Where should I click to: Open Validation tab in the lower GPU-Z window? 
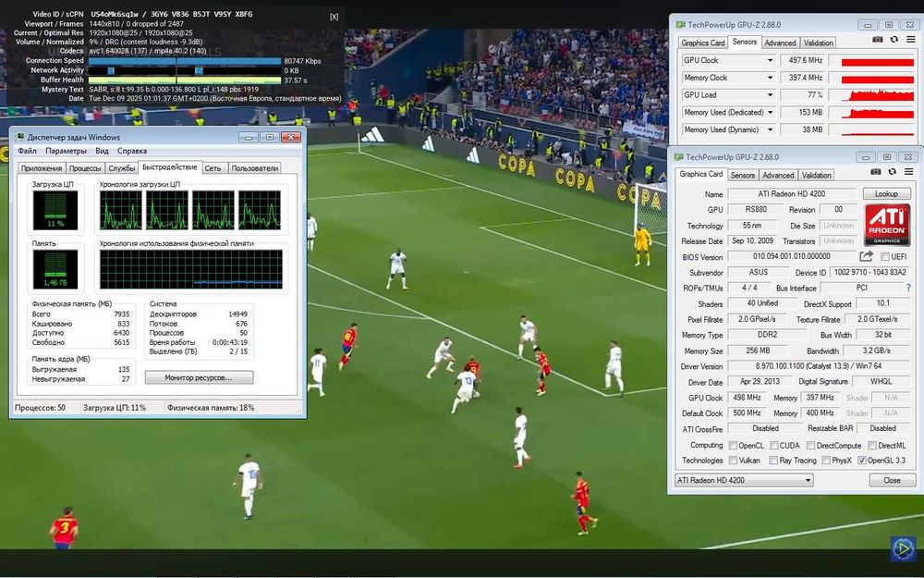[x=816, y=175]
